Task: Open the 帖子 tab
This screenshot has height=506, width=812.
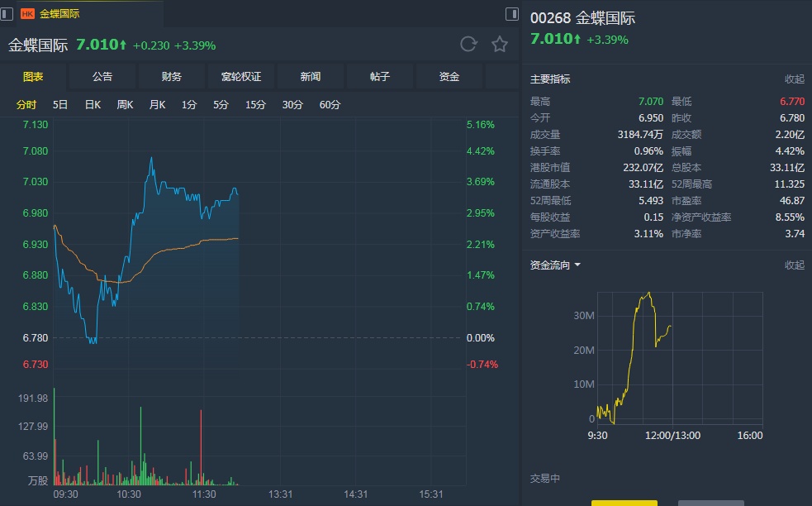Action: tap(380, 77)
